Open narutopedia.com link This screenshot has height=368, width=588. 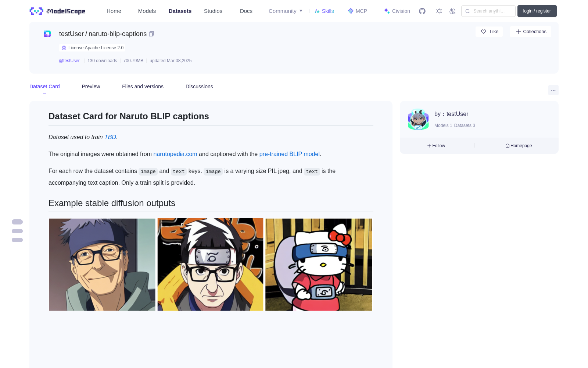pyautogui.click(x=175, y=154)
